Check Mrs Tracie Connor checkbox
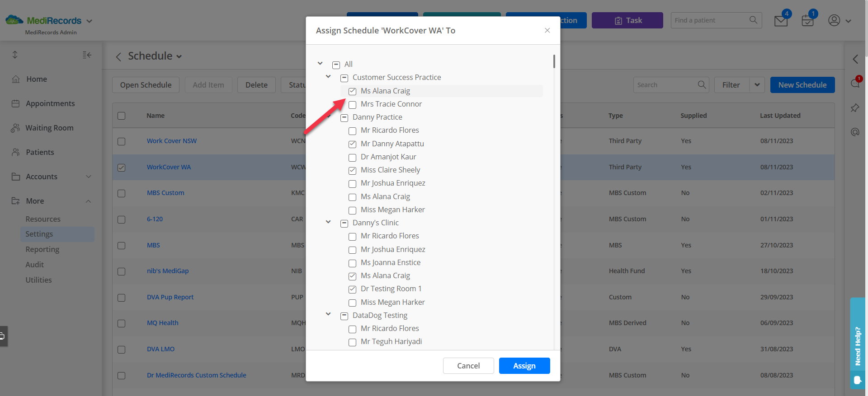868x396 pixels. point(353,105)
